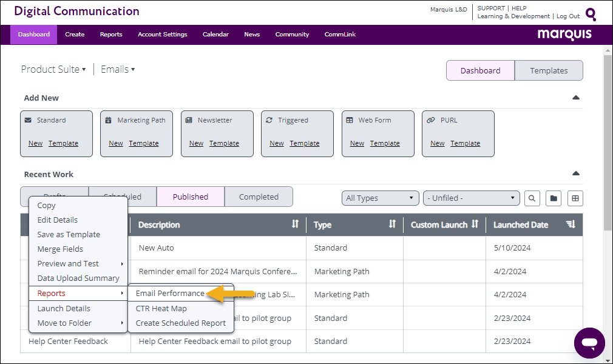The width and height of the screenshot is (613, 364).
Task: Open the CommLink nav item
Action: click(340, 35)
